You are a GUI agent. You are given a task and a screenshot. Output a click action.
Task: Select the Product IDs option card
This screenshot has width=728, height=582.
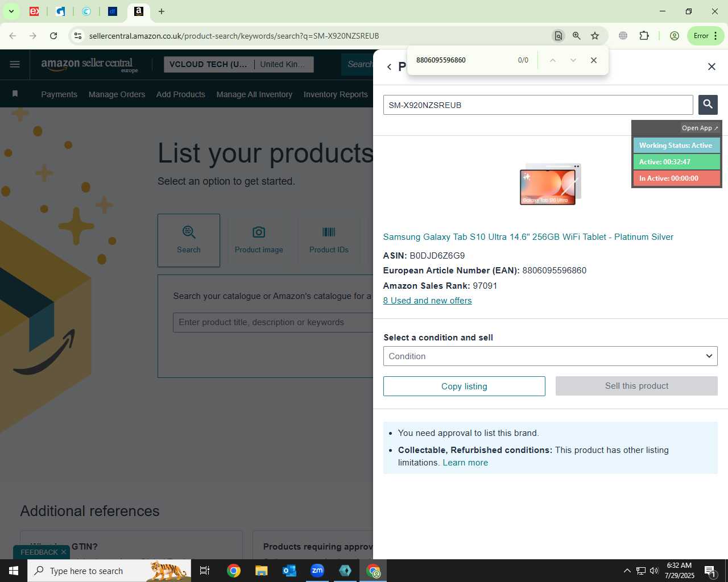pos(329,240)
